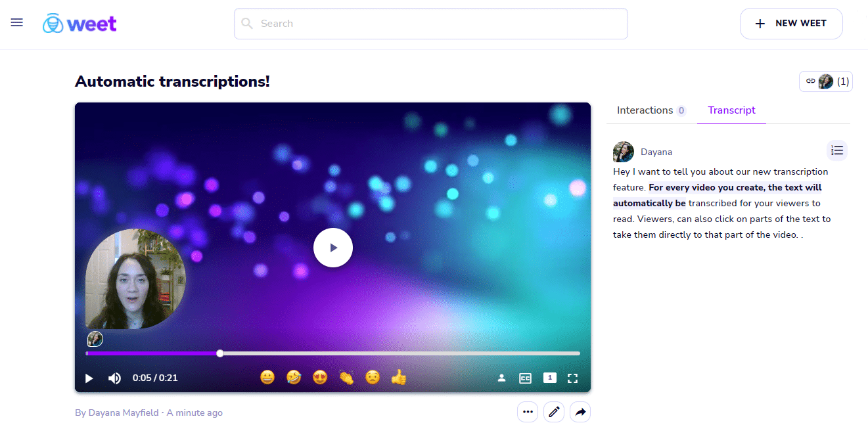This screenshot has height=425, width=868.
Task: Toggle closed captions with the CC icon
Action: point(525,378)
